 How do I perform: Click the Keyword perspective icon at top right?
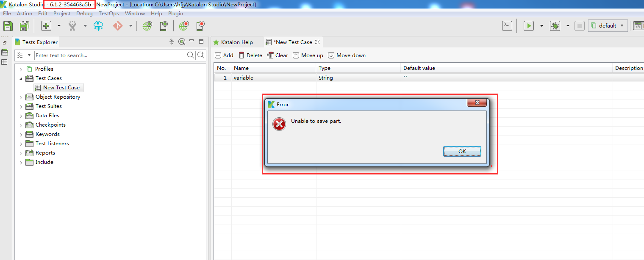[x=638, y=26]
